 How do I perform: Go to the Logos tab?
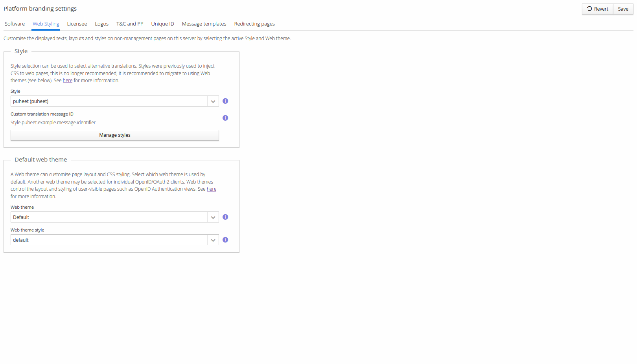tap(101, 24)
